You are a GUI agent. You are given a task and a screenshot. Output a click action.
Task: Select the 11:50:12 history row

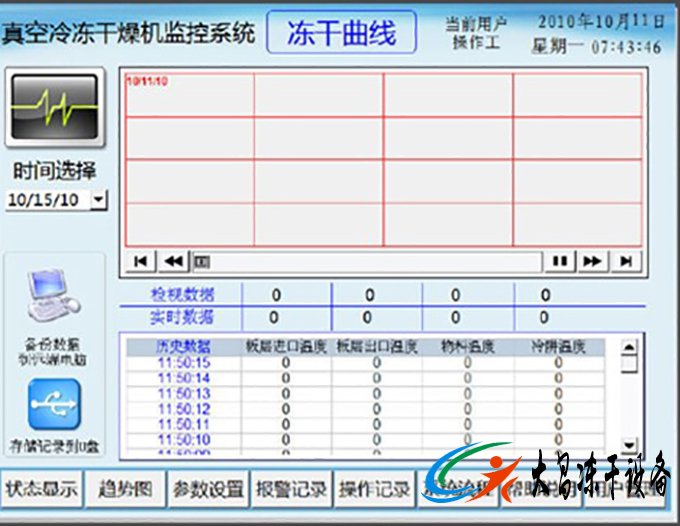pyautogui.click(x=365, y=409)
